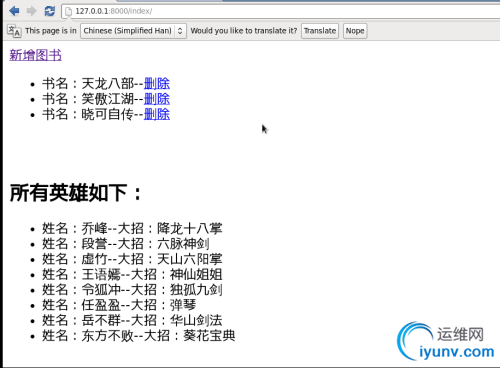
Task: Click the row 姓名：令狐冲--大招：独孤九剑
Action: point(132,290)
